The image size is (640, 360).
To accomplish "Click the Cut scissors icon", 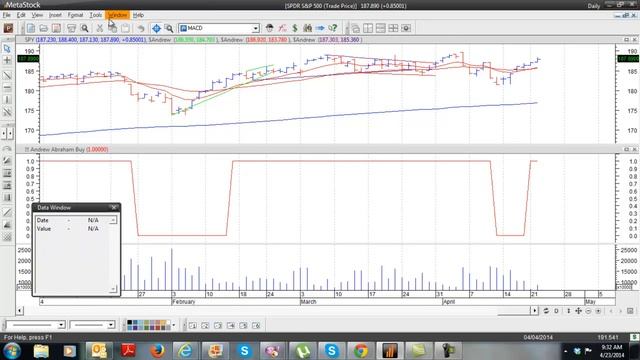I will point(100,28).
